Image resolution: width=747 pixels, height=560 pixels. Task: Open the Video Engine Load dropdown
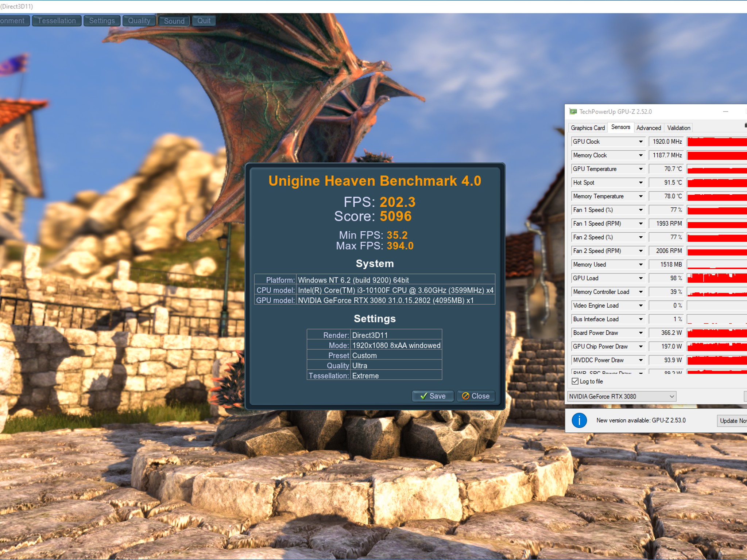point(641,306)
